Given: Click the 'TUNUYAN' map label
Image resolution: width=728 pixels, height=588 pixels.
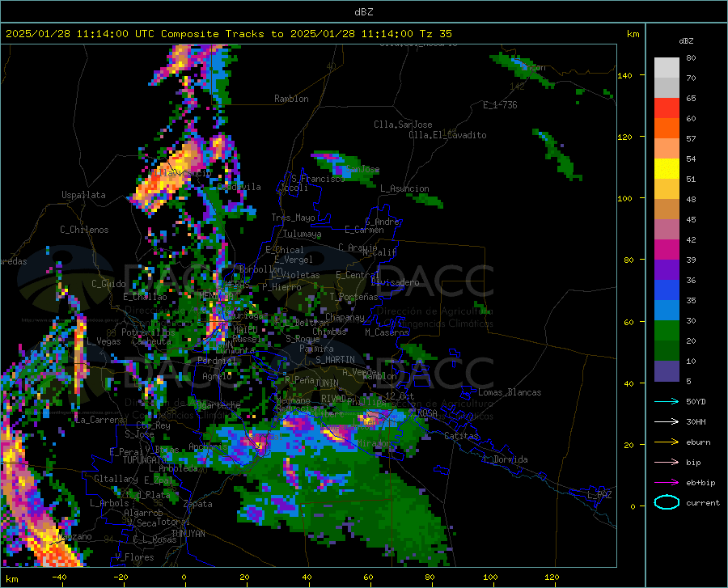Looking at the screenshot, I should click(188, 534).
